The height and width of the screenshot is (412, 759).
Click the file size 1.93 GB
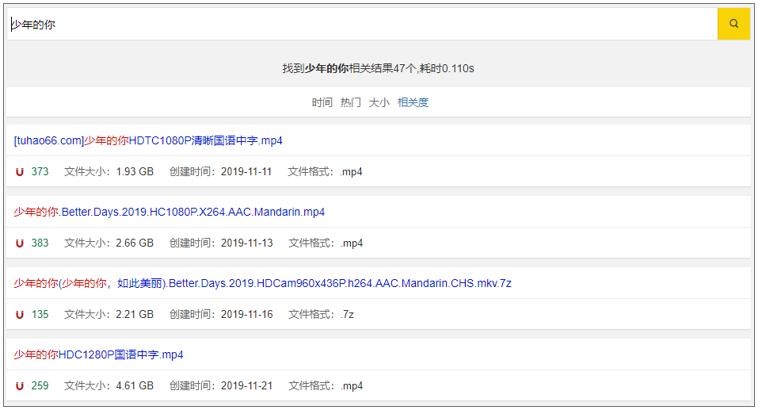tap(135, 172)
